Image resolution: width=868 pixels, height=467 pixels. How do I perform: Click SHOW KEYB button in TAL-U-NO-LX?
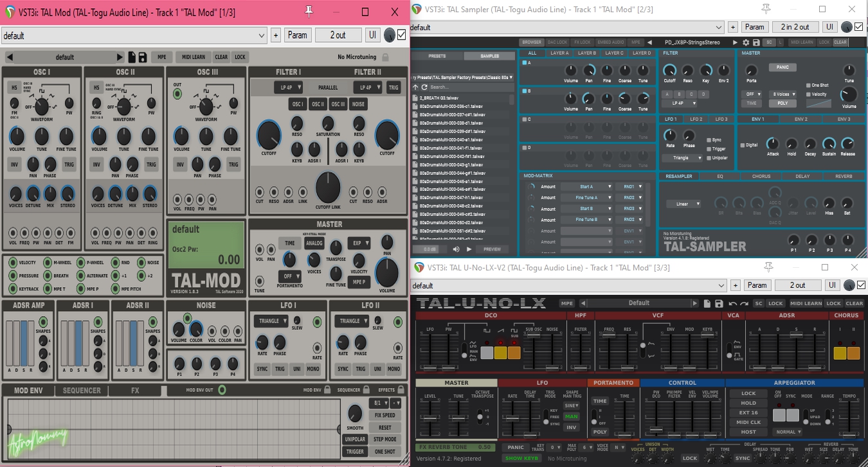point(522,458)
